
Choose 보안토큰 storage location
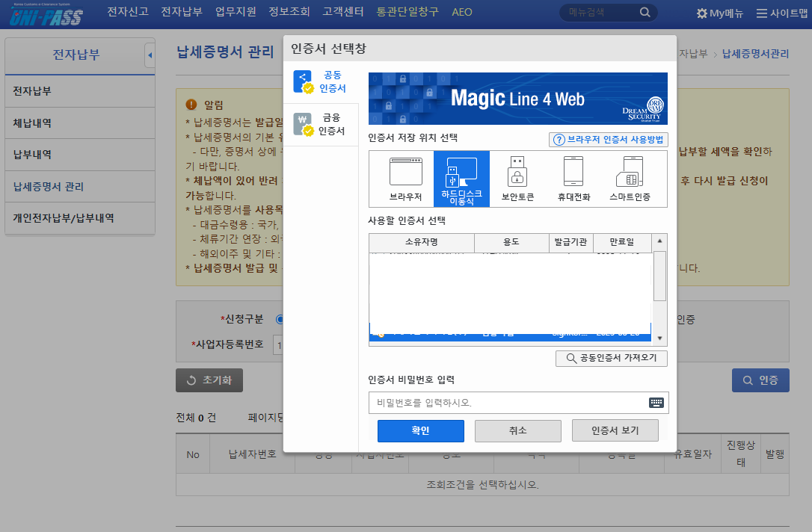click(517, 179)
